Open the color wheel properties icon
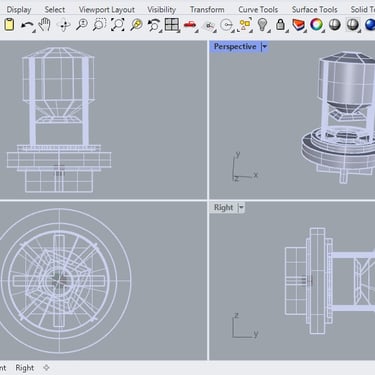Viewport: 375px width, 375px height. [x=316, y=25]
